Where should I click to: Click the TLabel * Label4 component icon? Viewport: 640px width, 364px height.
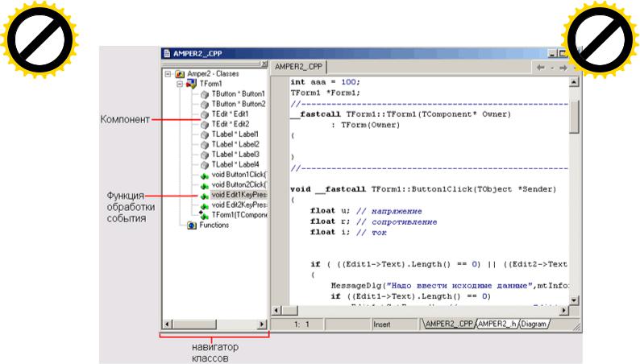pos(204,165)
